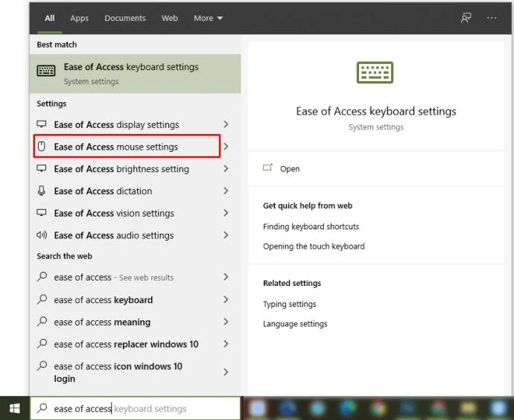
Task: Click the monitor icon for display settings
Action: 42,124
